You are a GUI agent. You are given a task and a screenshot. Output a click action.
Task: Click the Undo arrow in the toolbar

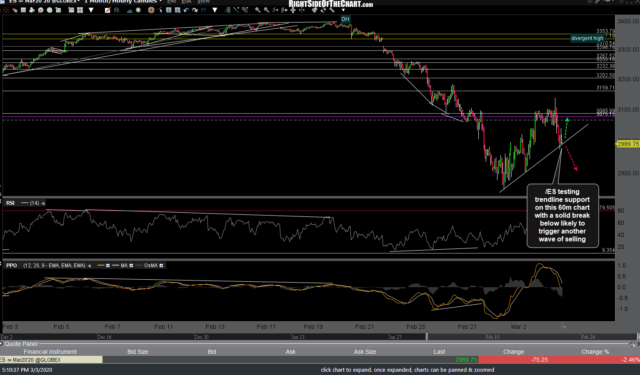186,10
